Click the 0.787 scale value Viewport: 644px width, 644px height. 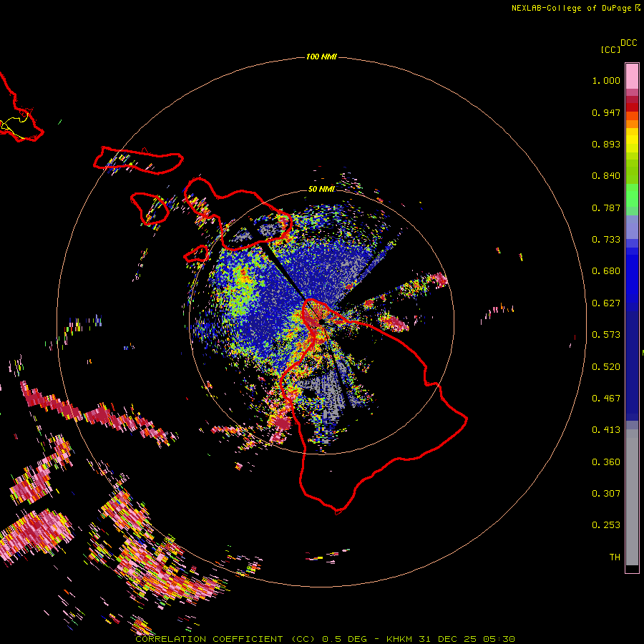tap(606, 208)
